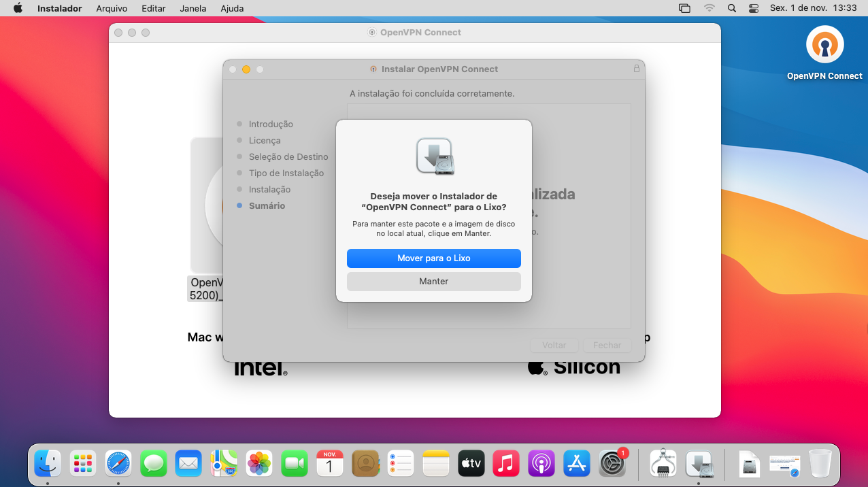Screen dimensions: 868x487
Task: Click Mover para o Lixo button
Action: point(434,258)
